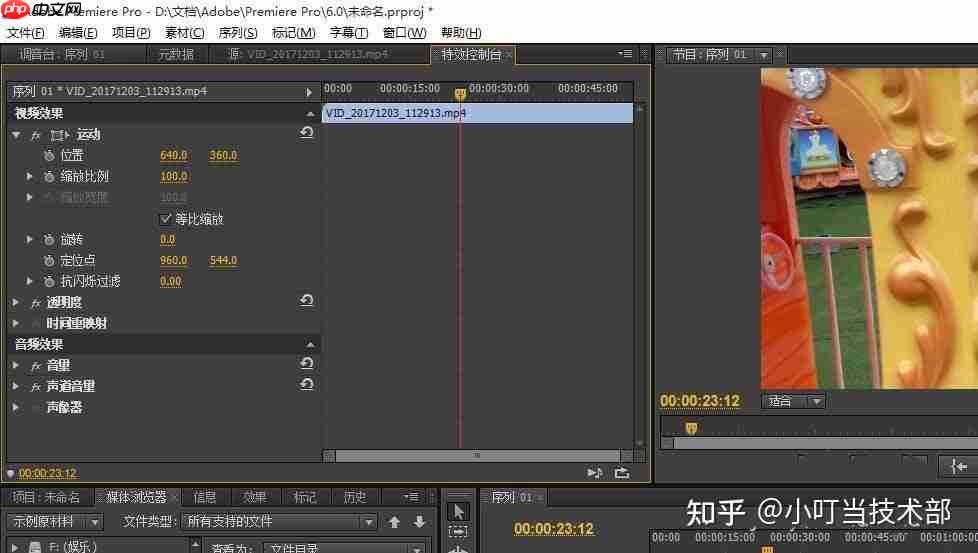
Task: Expand the 音量 audio effect
Action: (x=16, y=365)
